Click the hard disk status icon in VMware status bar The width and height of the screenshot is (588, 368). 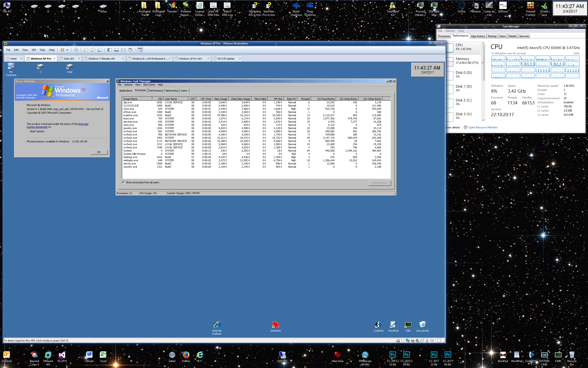(398, 340)
